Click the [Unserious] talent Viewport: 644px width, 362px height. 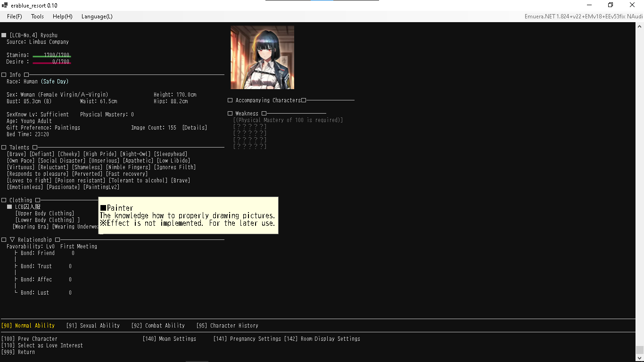104,161
